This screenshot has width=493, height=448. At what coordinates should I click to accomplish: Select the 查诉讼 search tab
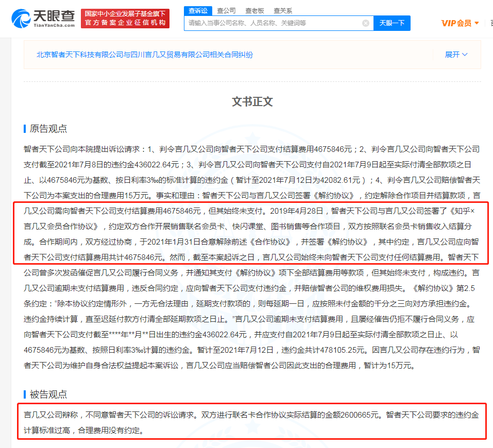point(198,11)
